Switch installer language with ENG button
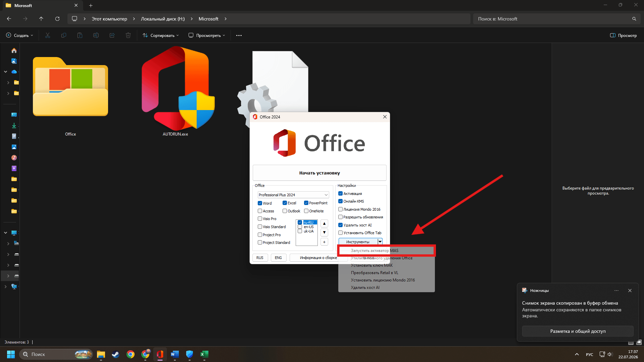Viewport: 644px width, 362px height. pyautogui.click(x=278, y=258)
